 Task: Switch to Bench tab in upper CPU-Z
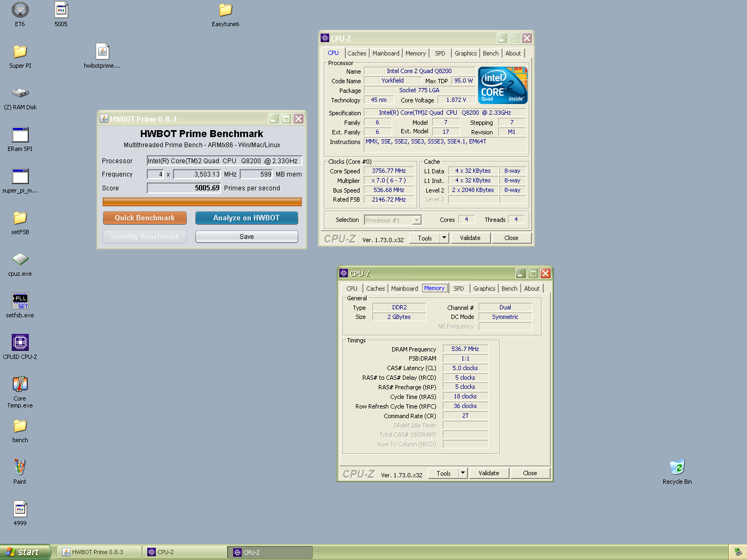490,53
